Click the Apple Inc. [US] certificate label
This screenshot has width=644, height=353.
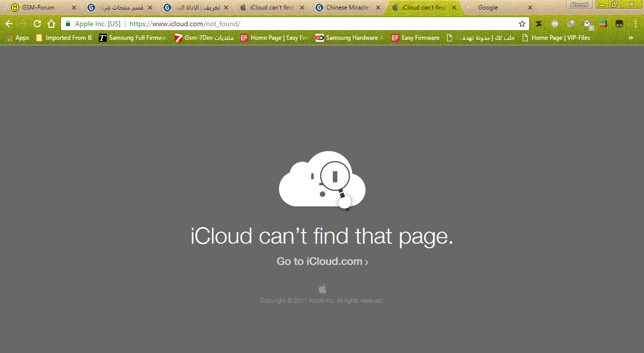pyautogui.click(x=98, y=24)
